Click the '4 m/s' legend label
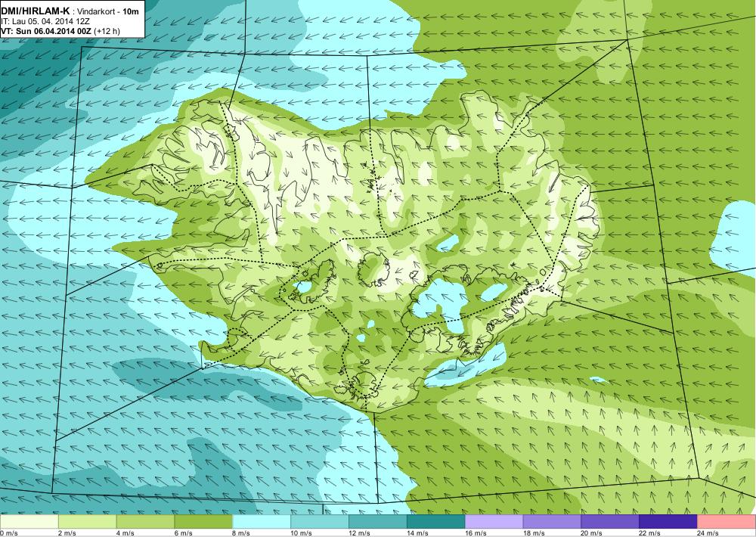 125,533
